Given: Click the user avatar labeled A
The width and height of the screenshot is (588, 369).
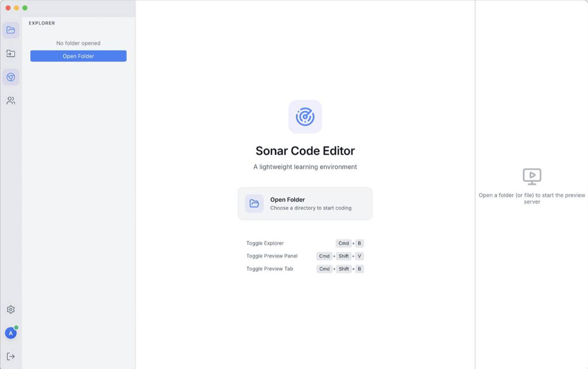Looking at the screenshot, I should [11, 333].
